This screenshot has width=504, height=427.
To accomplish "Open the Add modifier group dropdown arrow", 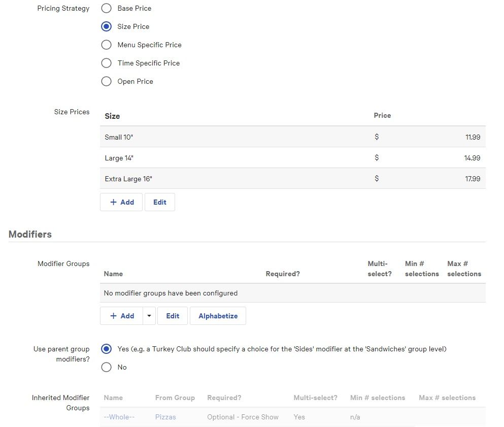I will (149, 316).
